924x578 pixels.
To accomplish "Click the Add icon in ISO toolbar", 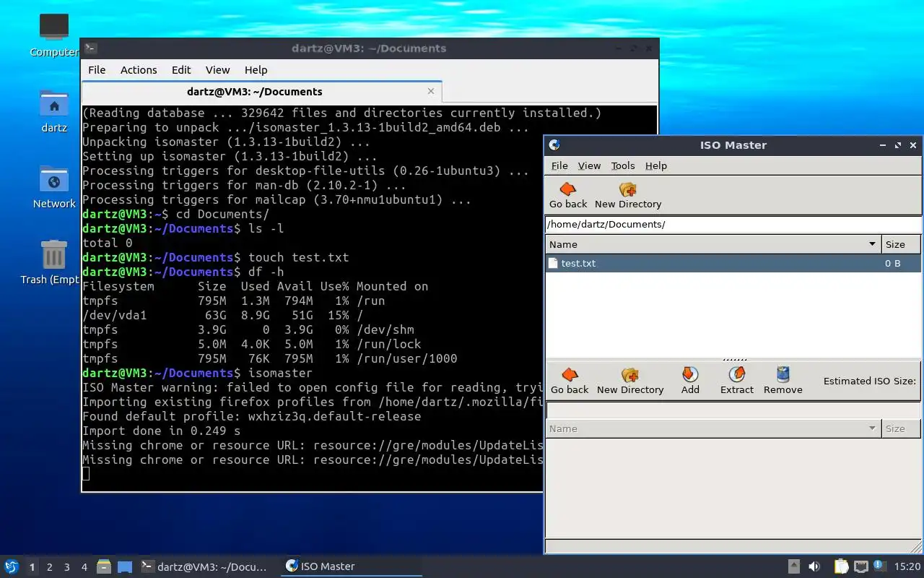I will (x=690, y=374).
